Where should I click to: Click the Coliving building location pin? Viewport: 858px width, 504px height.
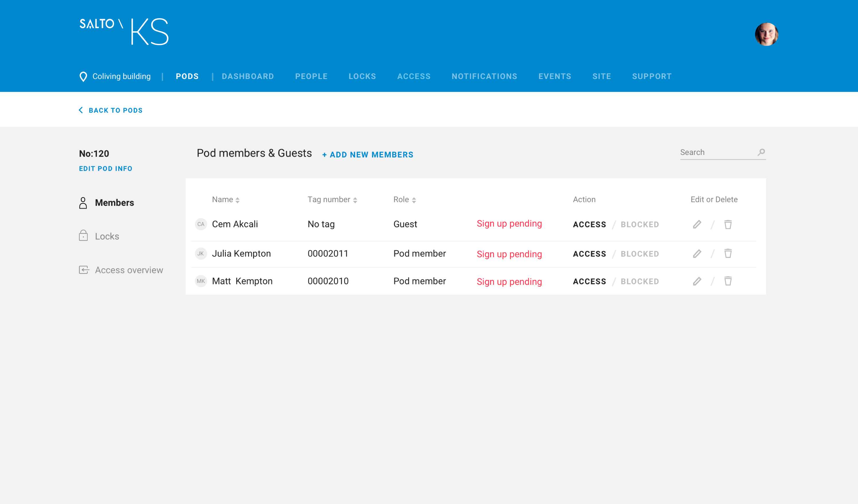click(83, 76)
